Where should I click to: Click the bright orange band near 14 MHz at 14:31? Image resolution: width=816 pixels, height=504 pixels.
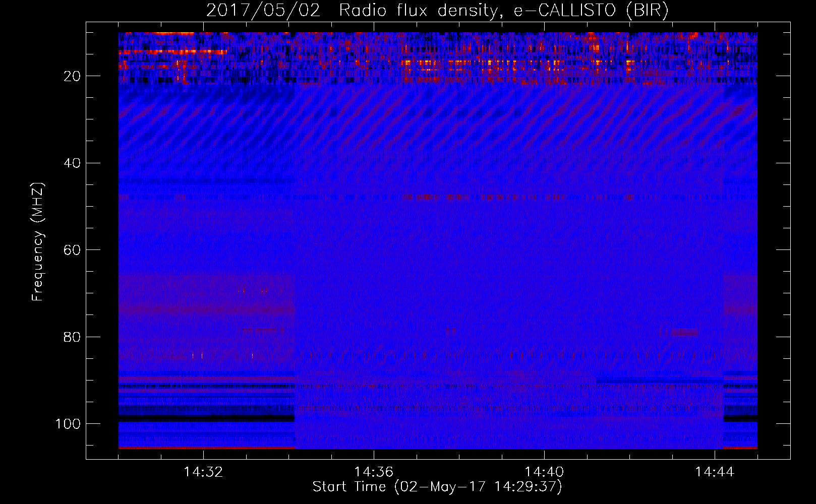click(173, 51)
